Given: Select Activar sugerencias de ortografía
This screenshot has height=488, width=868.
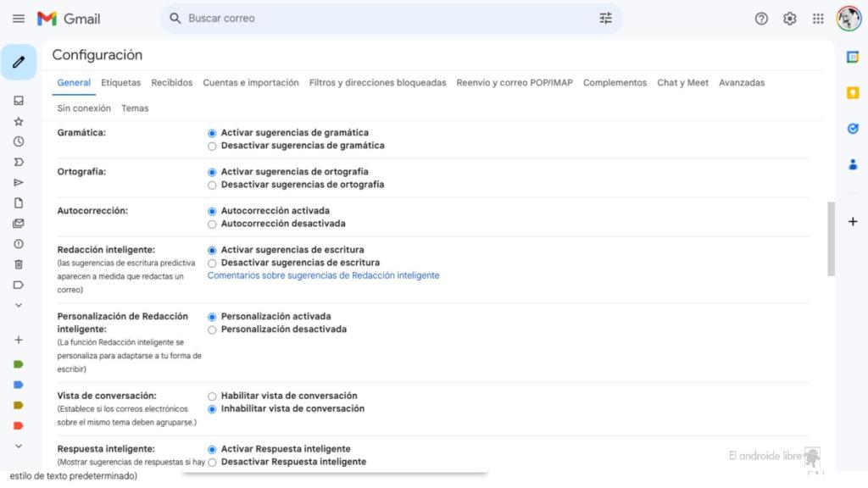Looking at the screenshot, I should point(212,173).
